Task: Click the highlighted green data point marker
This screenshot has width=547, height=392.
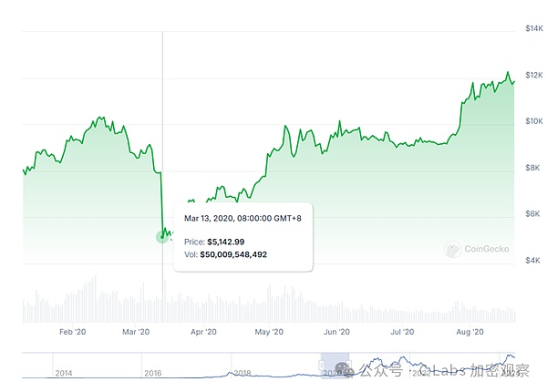Action: tap(162, 236)
